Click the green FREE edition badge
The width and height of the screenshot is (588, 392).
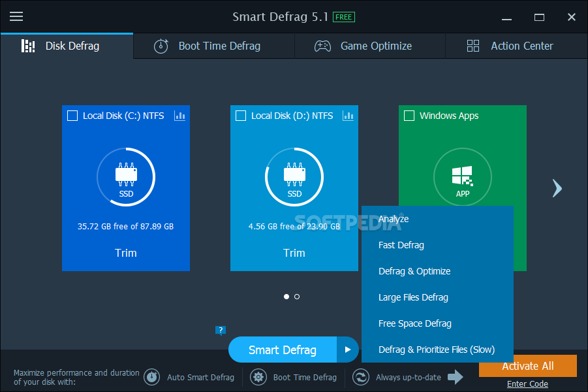point(343,17)
